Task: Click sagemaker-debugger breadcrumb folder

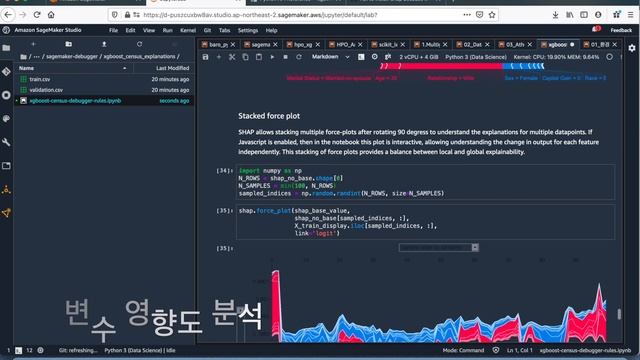Action: pyautogui.click(x=71, y=57)
